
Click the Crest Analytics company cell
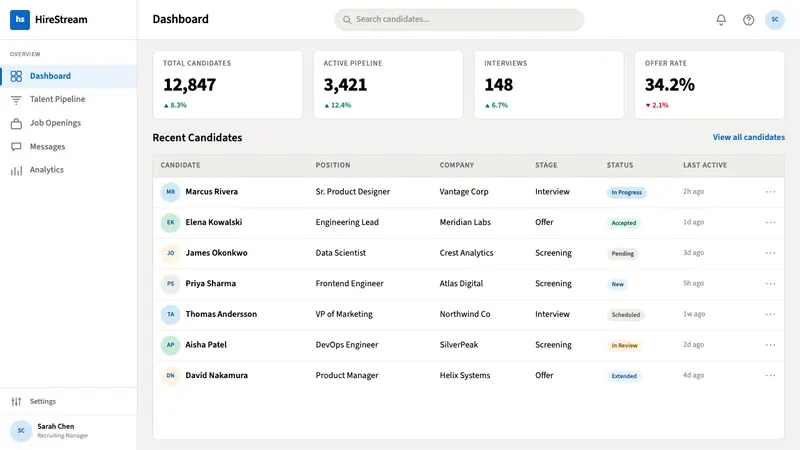point(466,253)
